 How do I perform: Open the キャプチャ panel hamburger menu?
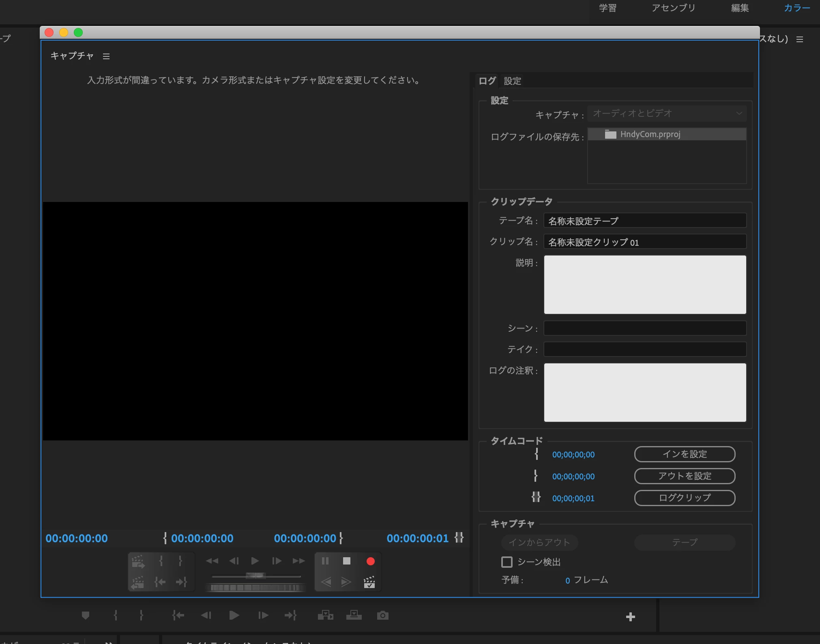click(106, 56)
